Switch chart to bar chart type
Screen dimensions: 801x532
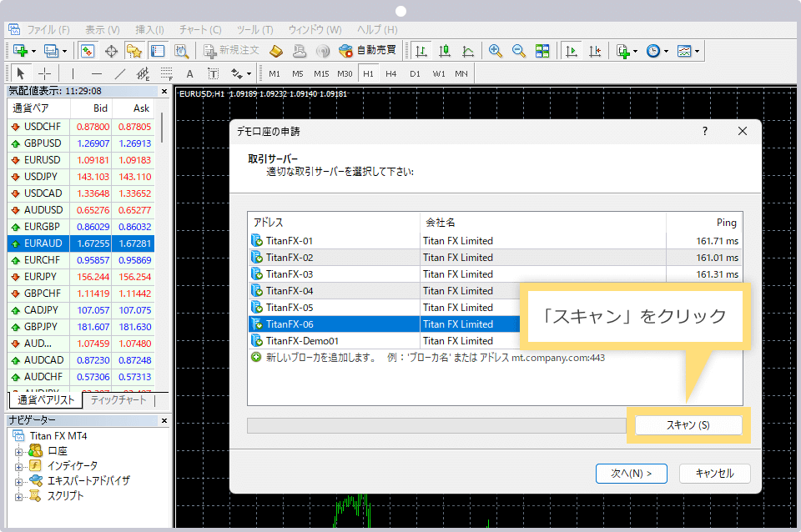(x=421, y=51)
